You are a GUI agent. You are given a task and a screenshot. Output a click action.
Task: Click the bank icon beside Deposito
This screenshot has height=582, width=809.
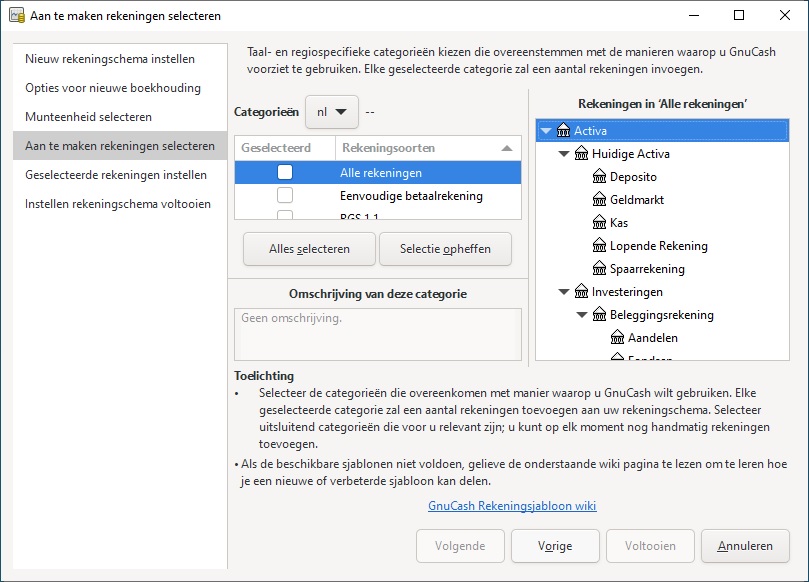click(x=599, y=177)
